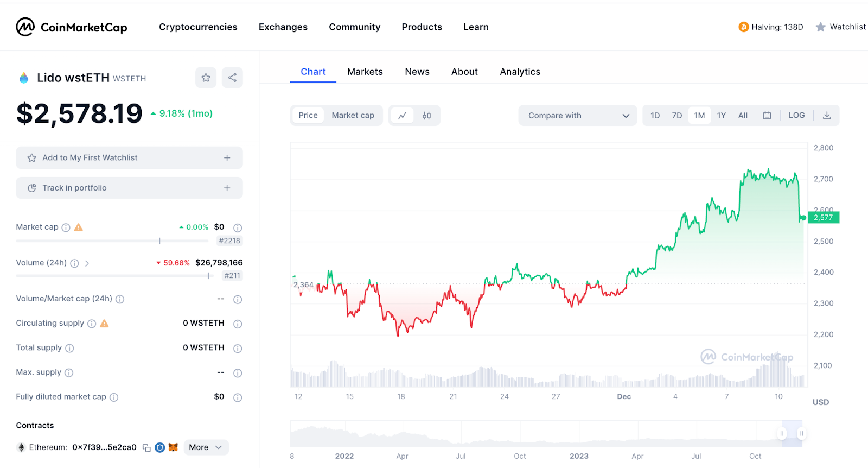Click the Ethereum 0x7f39...5e2ca0 address

[x=104, y=447]
